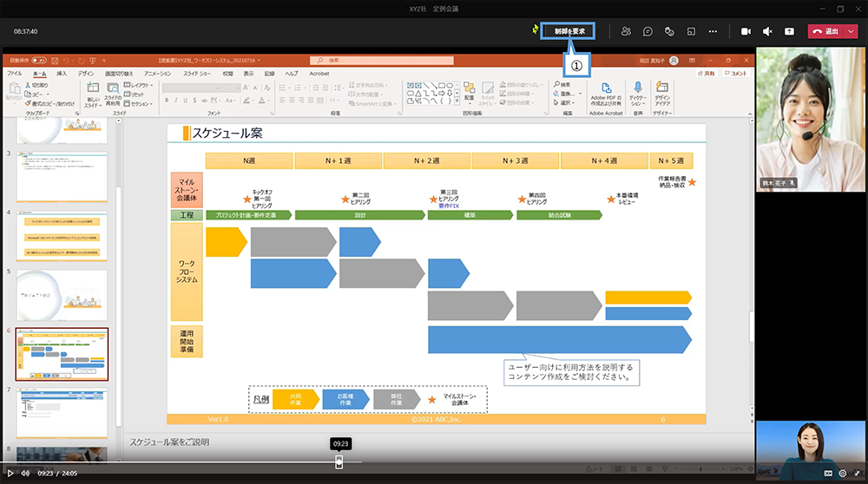Open the Acrobat ribbon tab

(319, 73)
